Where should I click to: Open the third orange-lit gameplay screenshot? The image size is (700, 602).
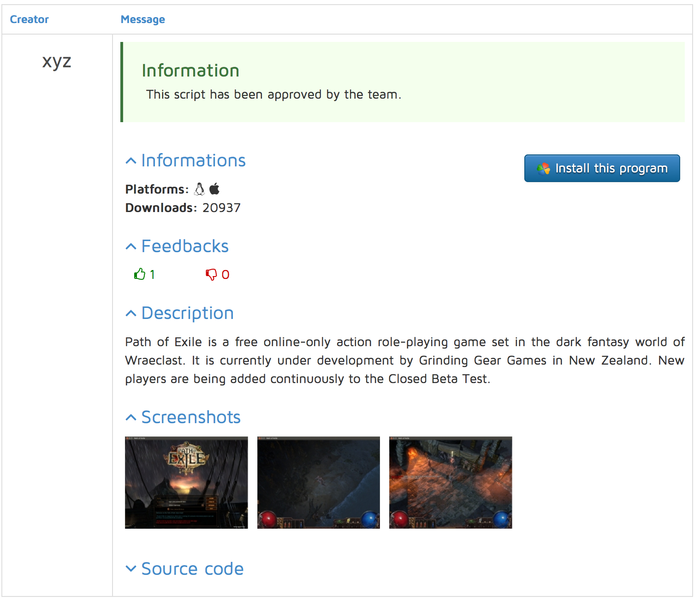coord(451,482)
